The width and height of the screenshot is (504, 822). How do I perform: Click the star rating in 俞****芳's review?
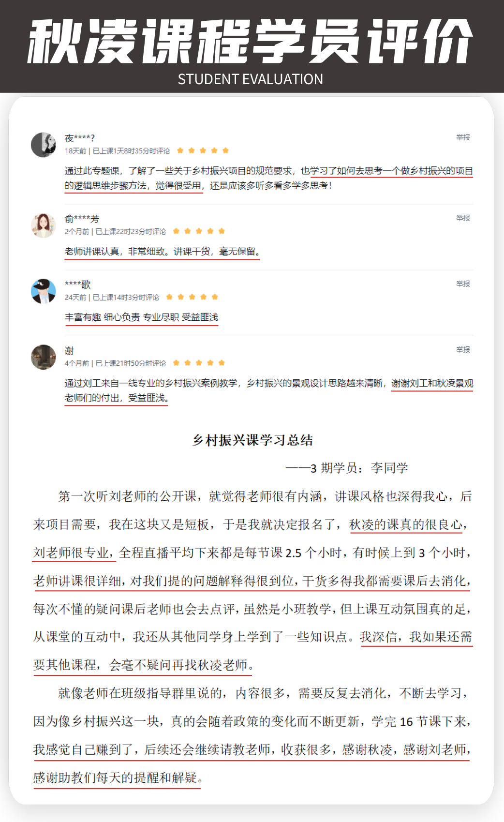pos(199,231)
